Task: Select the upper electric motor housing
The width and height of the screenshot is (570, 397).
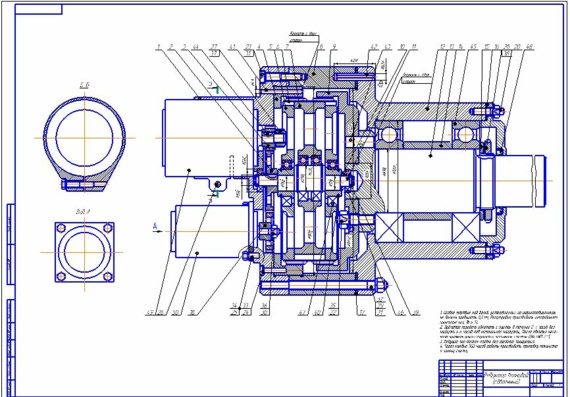Action: click(208, 138)
